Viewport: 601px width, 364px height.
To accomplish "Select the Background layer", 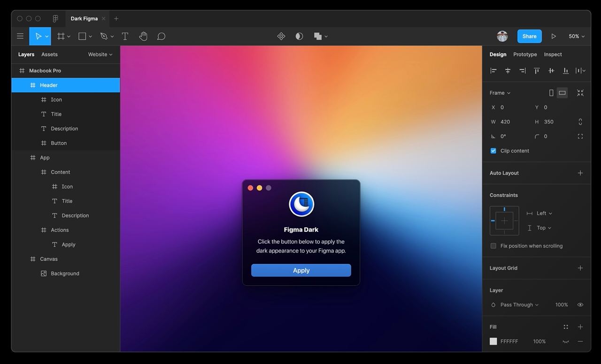I will [66, 273].
